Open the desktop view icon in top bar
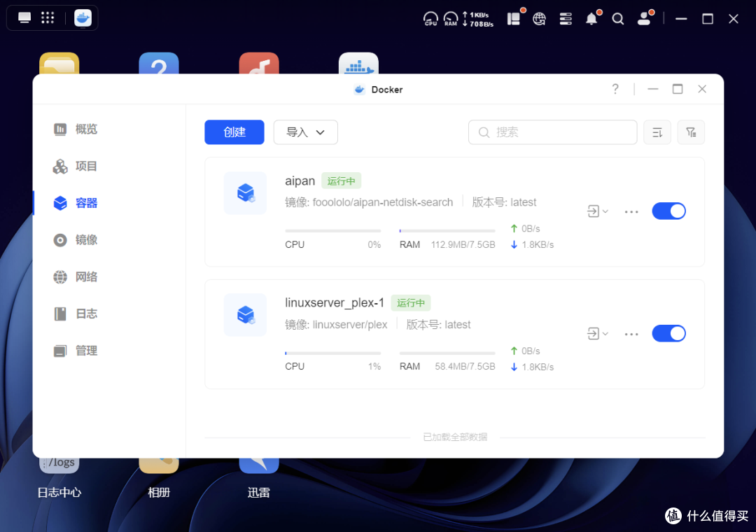Screen dimensions: 756x532 24,18
